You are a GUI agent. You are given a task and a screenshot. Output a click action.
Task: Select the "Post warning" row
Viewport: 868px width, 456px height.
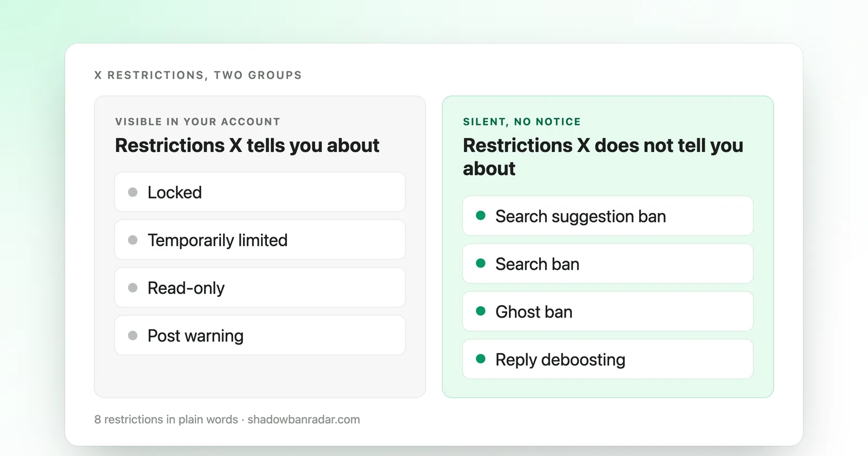(x=260, y=335)
